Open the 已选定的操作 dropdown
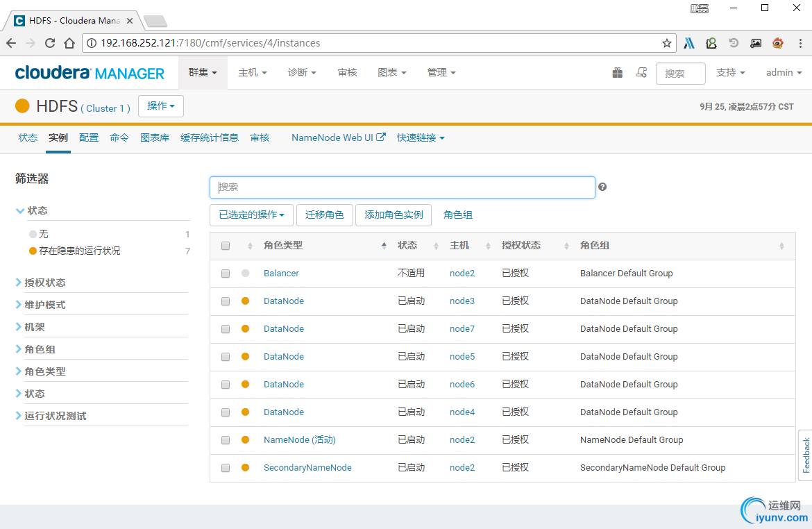Viewport: 812px width, 529px height. click(x=251, y=215)
